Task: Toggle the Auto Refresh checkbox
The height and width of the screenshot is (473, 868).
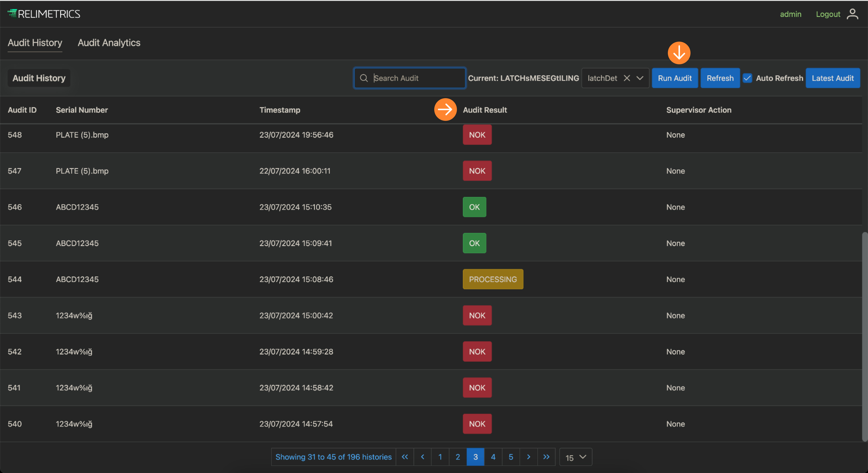Action: click(747, 78)
